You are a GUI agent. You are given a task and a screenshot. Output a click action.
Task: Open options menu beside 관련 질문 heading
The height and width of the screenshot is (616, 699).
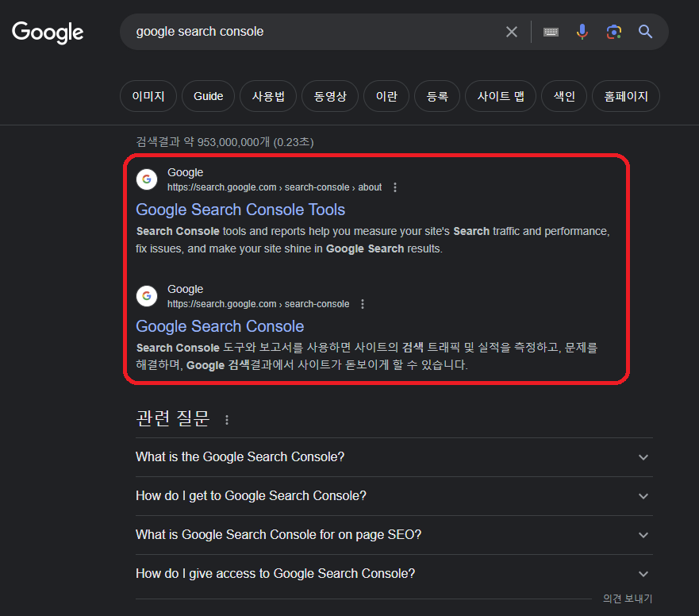(x=227, y=420)
